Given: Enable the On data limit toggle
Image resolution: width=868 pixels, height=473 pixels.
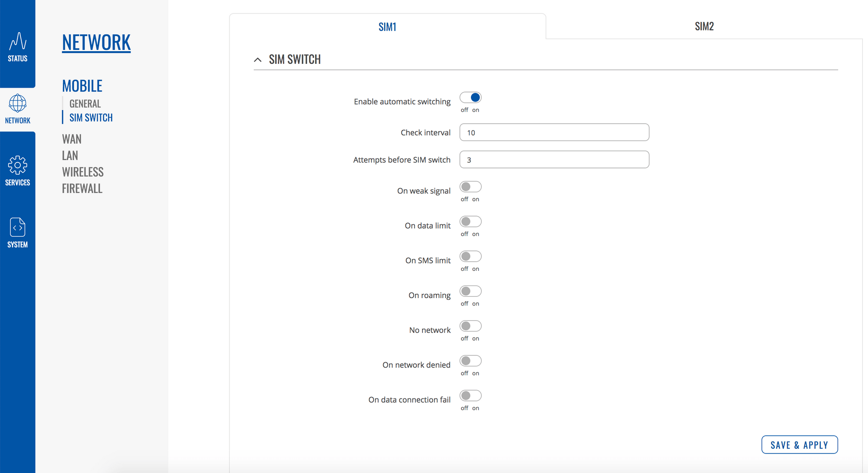Looking at the screenshot, I should click(470, 222).
